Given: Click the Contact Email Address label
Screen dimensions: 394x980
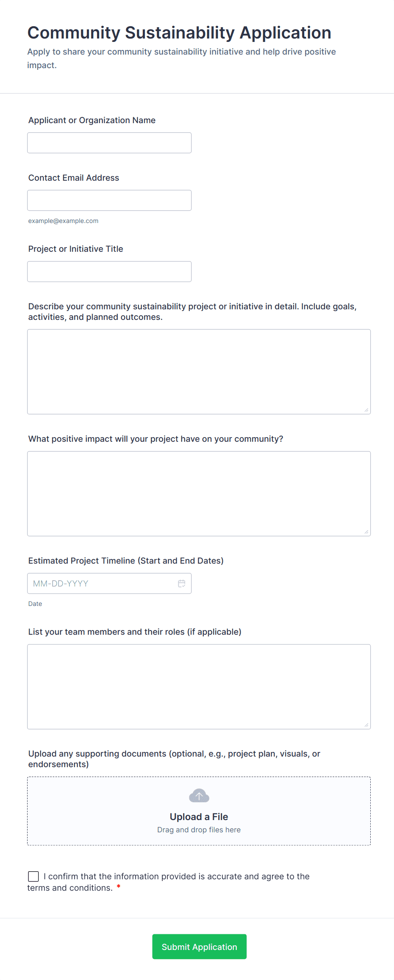Looking at the screenshot, I should [74, 178].
